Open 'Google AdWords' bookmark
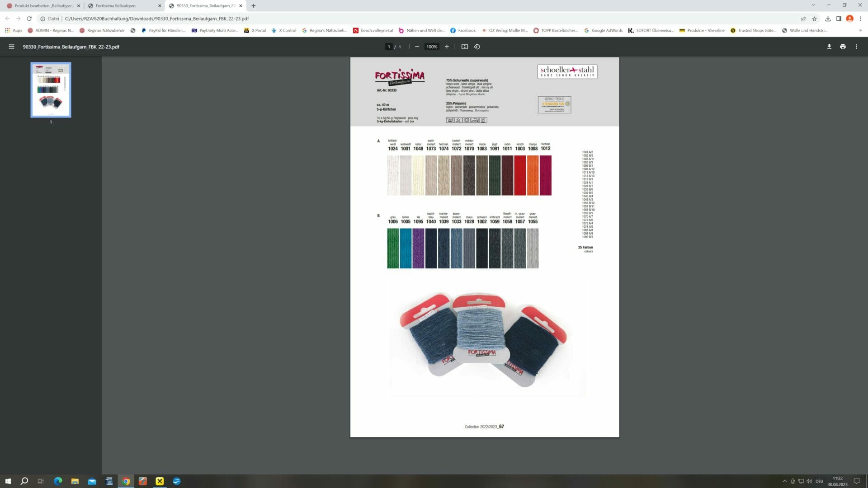 point(604,30)
